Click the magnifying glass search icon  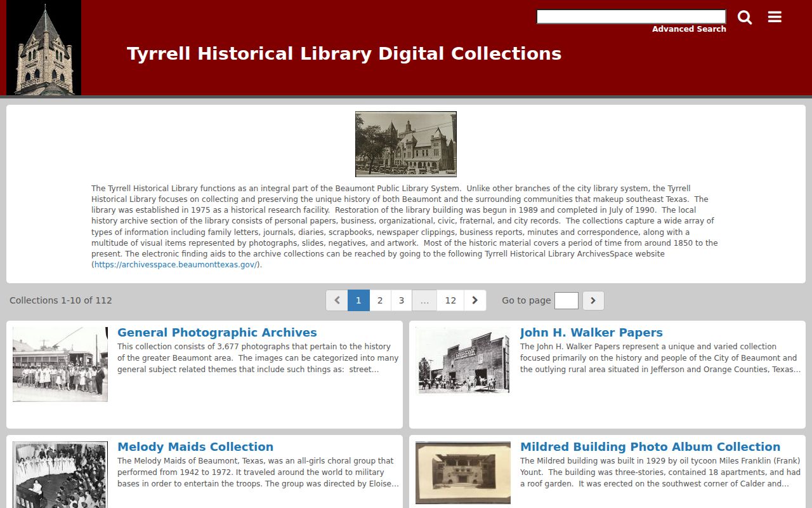click(745, 18)
